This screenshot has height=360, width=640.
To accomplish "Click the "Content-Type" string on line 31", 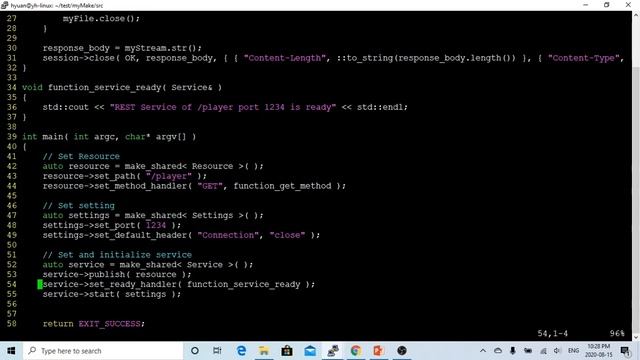I will [583, 58].
